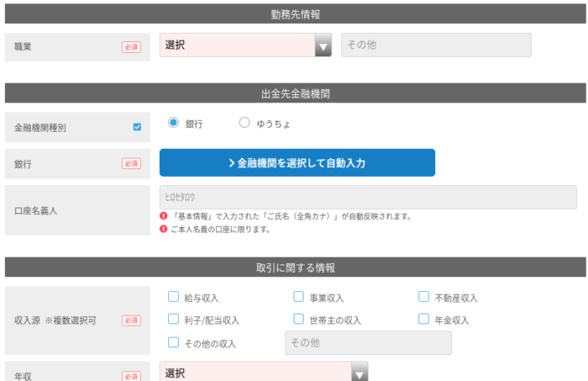Click 金融機関を選択して自動入力 button

coord(297,163)
